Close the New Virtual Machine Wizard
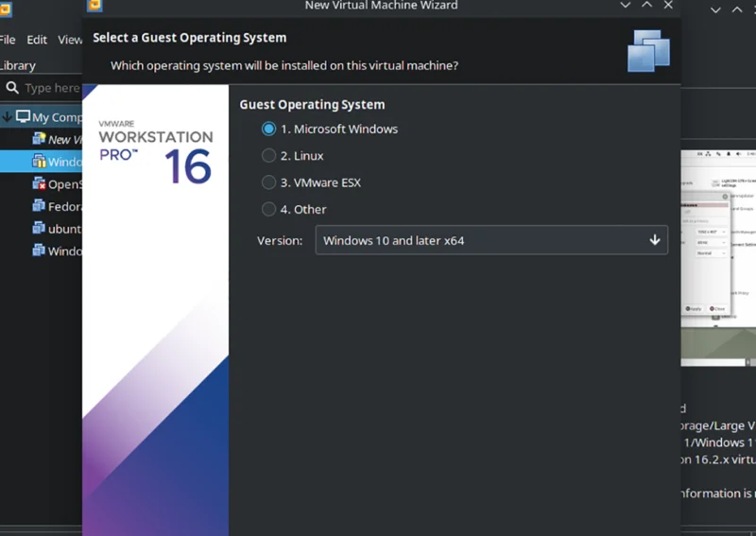This screenshot has height=536, width=756. pos(668,6)
